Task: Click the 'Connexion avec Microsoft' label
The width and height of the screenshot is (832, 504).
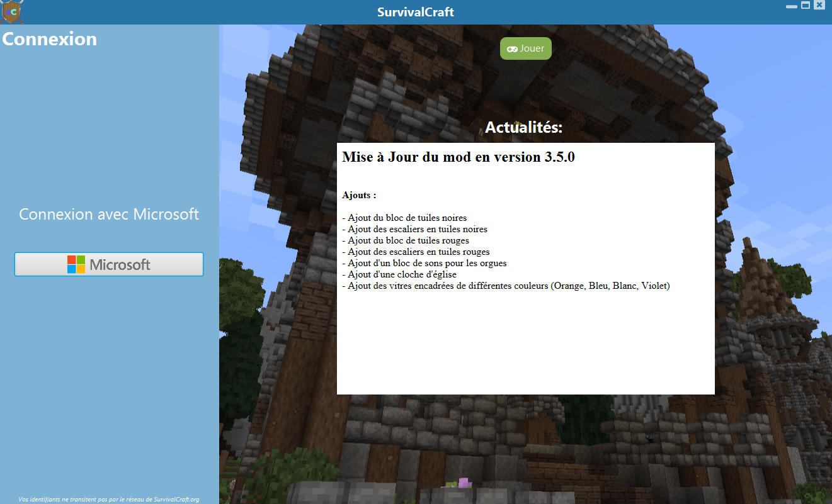Action: (x=109, y=214)
